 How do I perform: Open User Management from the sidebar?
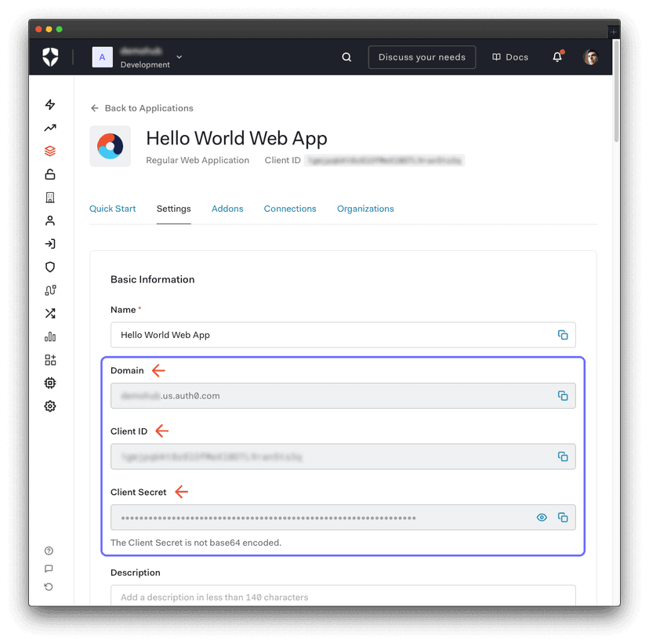pos(49,220)
